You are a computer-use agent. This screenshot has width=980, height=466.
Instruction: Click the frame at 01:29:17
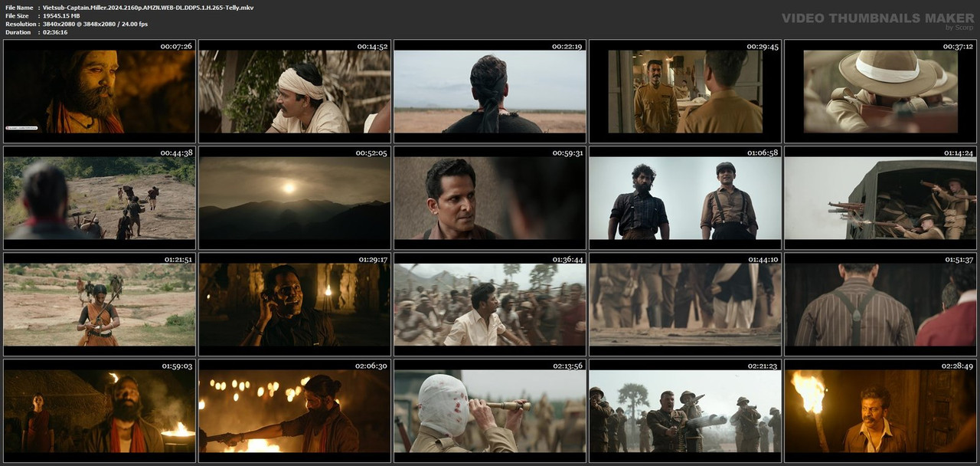click(x=295, y=304)
